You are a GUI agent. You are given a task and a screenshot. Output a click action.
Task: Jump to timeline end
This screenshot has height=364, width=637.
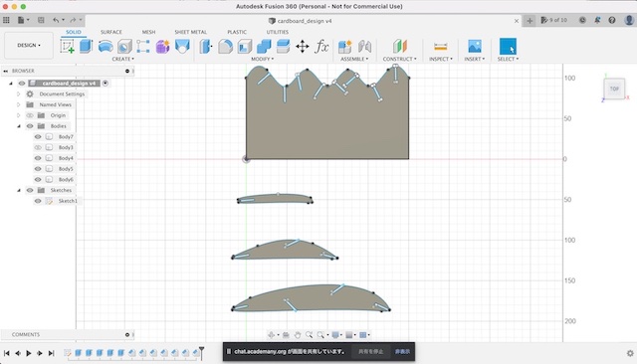[51, 353]
